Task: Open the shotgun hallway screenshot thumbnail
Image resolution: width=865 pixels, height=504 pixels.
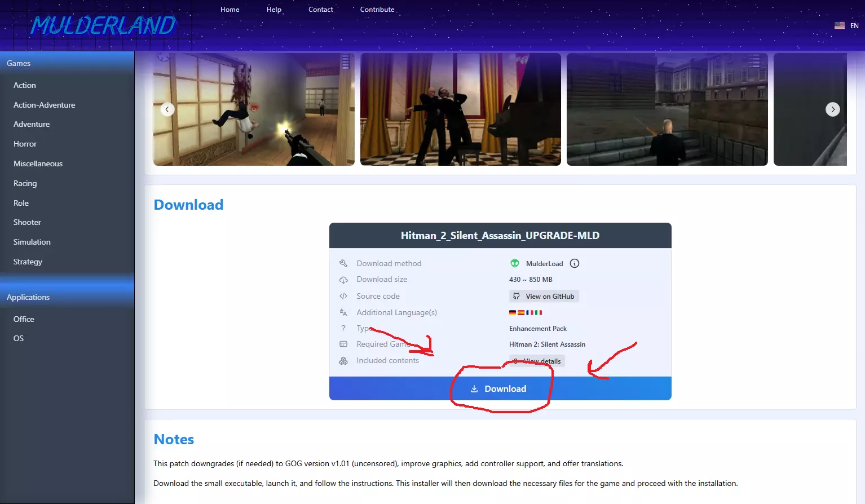Action: click(254, 109)
